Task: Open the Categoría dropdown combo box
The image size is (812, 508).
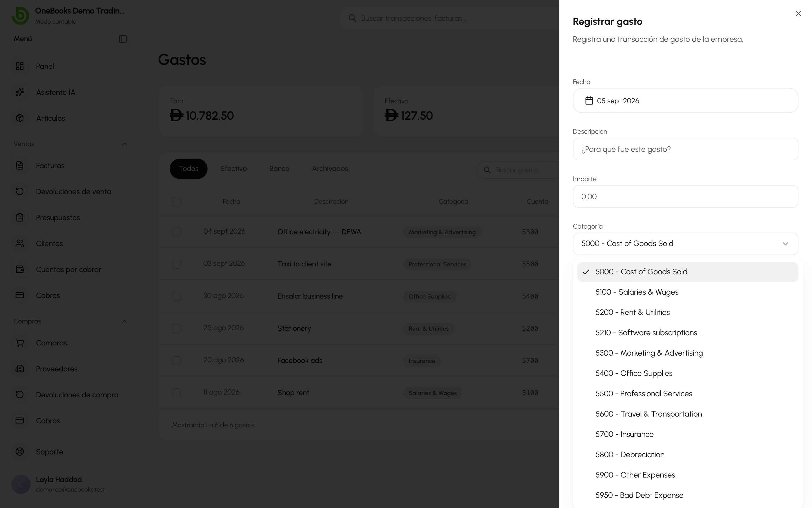Action: click(685, 244)
